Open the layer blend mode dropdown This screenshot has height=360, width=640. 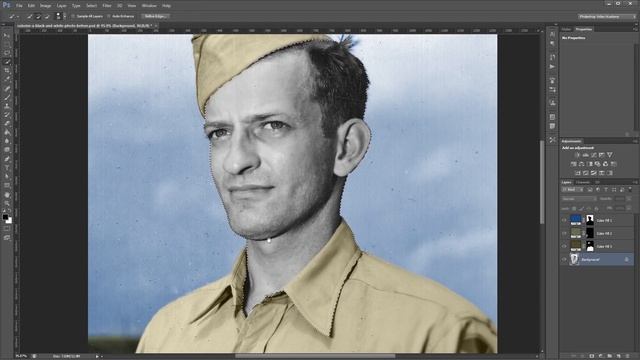pos(579,199)
